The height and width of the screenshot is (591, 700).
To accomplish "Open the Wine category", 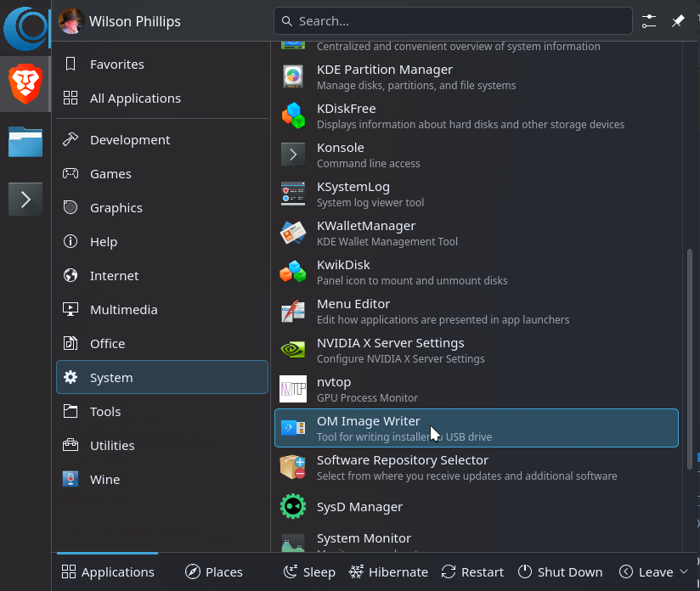I will (162, 479).
